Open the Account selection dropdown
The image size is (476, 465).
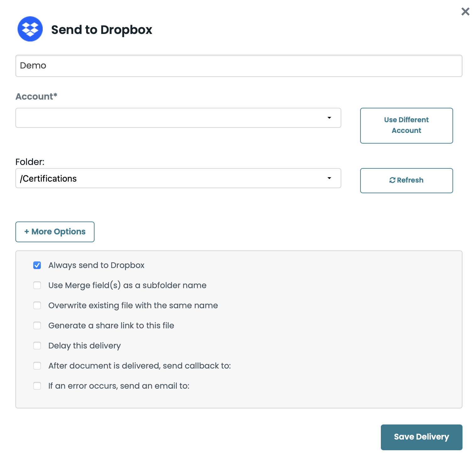178,118
